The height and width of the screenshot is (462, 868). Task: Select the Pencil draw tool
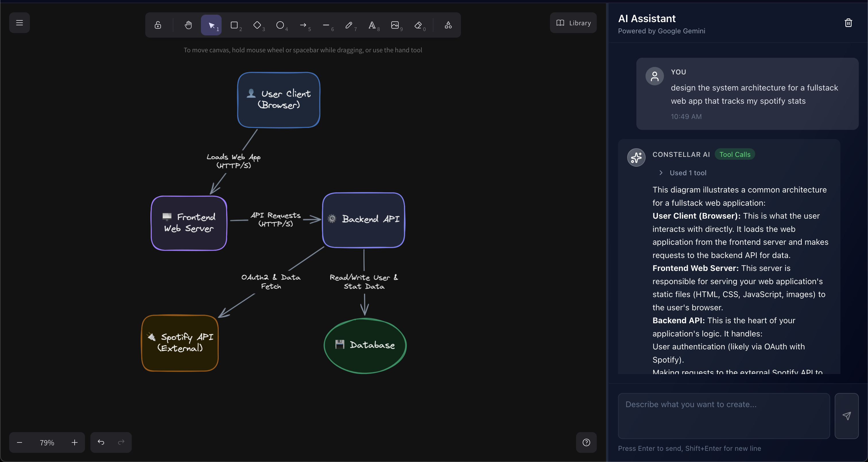349,25
